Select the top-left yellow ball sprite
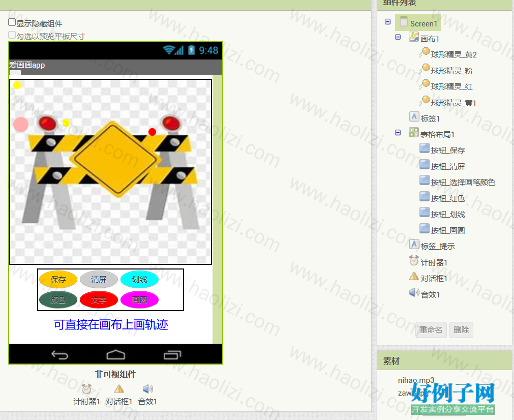Screen dimensions: 514x420 pyautogui.click(x=17, y=85)
